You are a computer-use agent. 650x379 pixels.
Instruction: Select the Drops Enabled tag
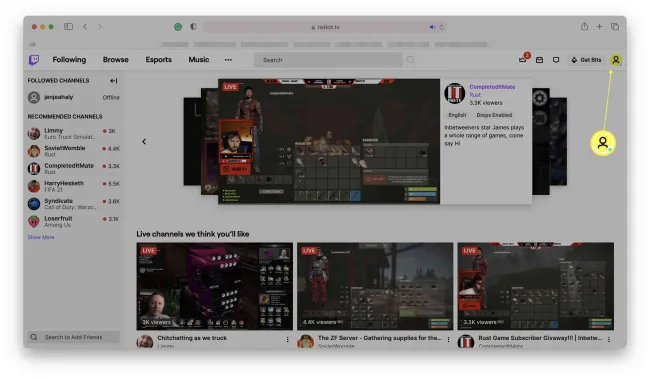[x=494, y=115]
